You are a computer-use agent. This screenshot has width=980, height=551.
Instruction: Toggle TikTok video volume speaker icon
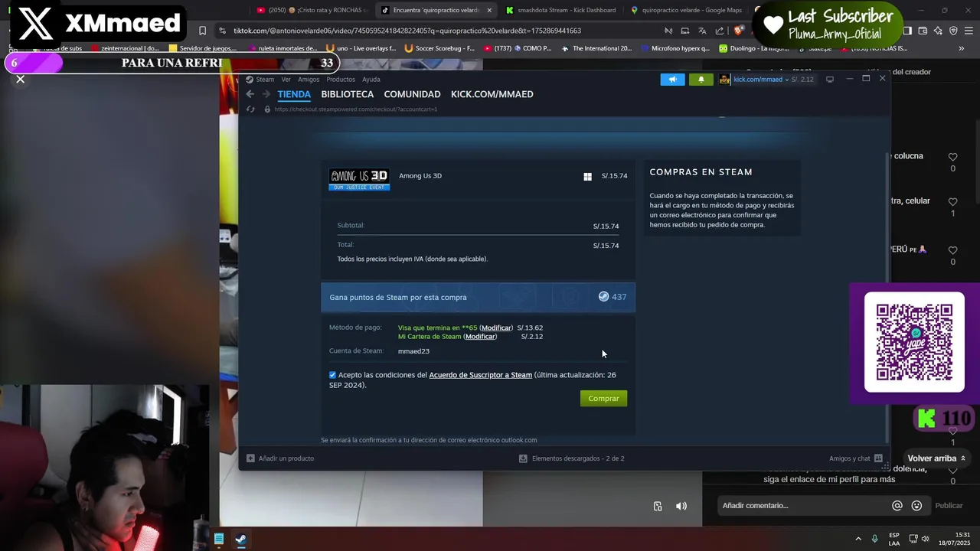(681, 506)
